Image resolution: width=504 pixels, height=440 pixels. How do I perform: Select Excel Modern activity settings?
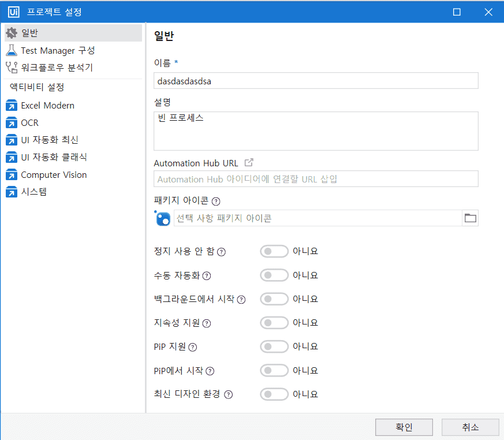click(x=73, y=106)
